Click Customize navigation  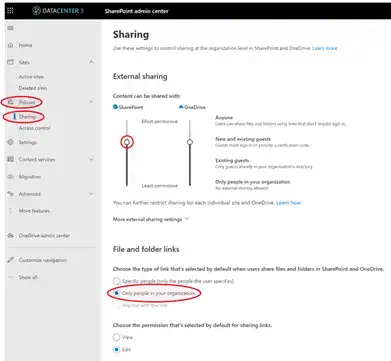[43, 260]
